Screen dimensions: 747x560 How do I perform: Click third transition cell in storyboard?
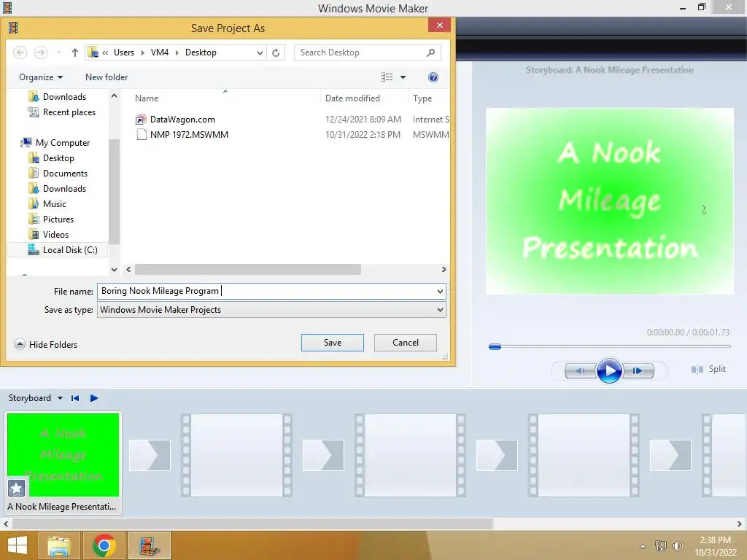point(497,455)
